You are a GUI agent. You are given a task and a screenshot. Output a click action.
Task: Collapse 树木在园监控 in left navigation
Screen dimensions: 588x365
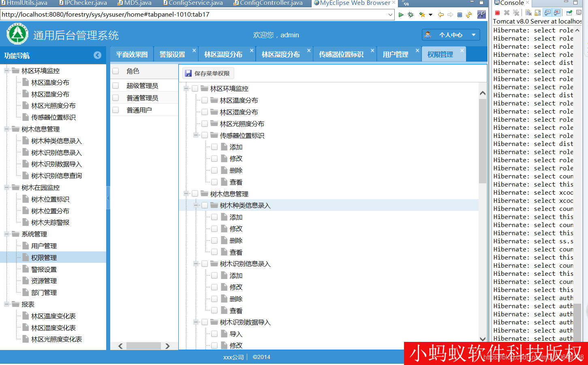(x=7, y=187)
